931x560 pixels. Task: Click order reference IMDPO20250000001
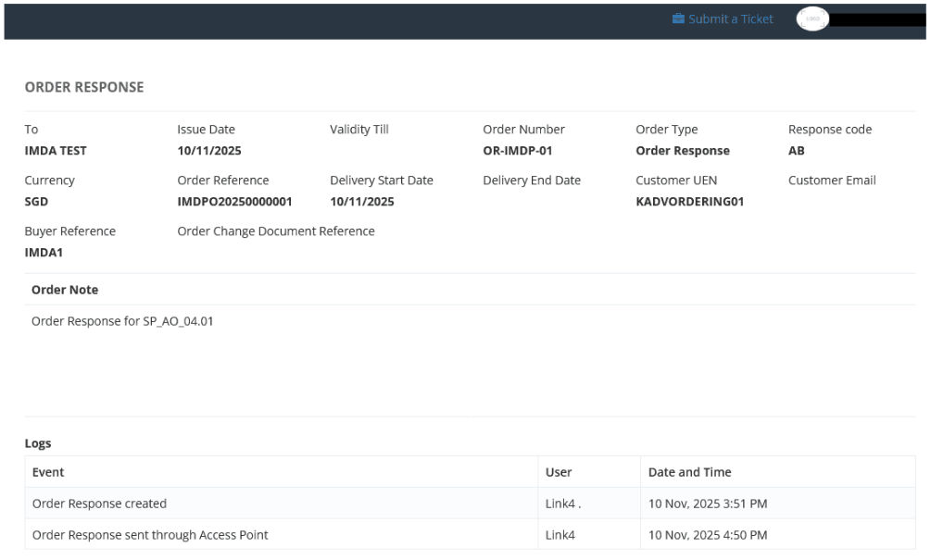click(234, 201)
